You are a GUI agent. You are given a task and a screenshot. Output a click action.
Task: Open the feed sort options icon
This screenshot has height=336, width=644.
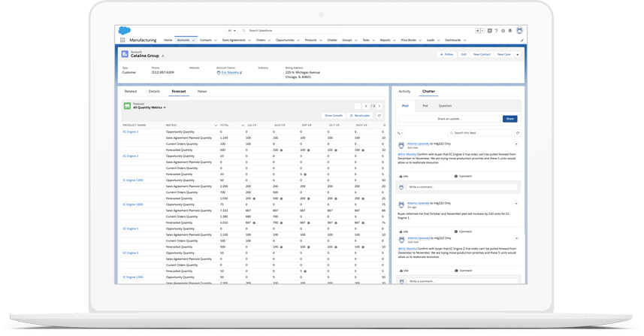[x=400, y=133]
